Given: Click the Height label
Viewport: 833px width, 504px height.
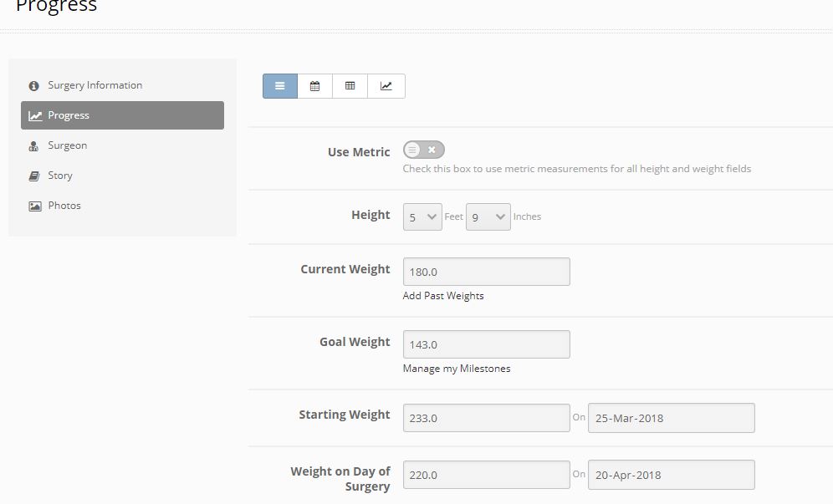Looking at the screenshot, I should (x=371, y=215).
